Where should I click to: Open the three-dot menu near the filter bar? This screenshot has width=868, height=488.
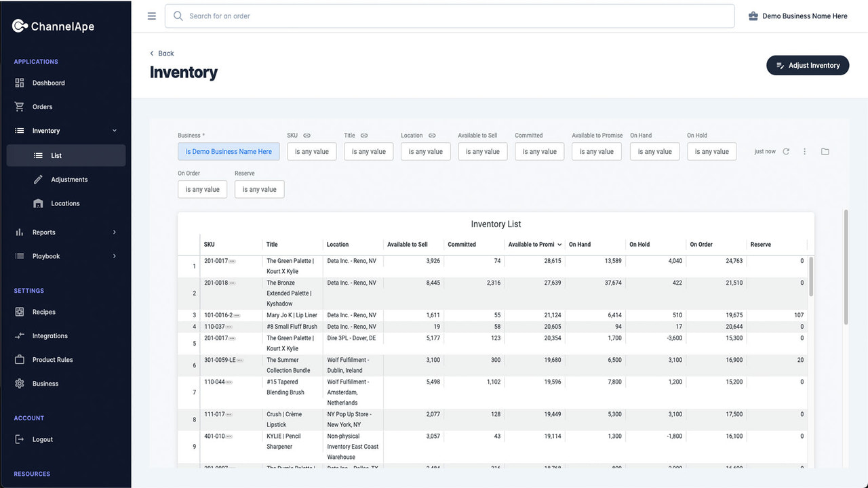805,151
